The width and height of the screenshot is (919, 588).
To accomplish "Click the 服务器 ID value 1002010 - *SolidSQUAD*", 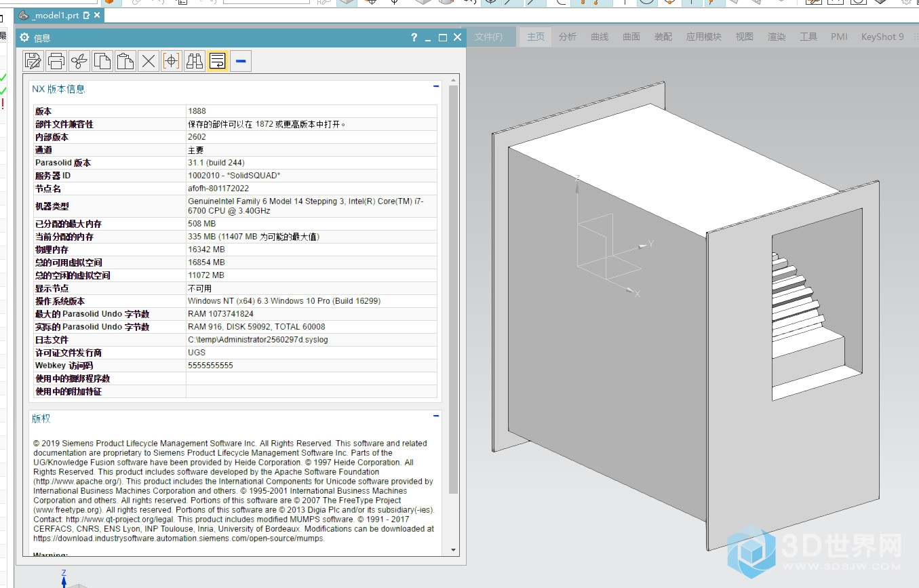I will (234, 176).
